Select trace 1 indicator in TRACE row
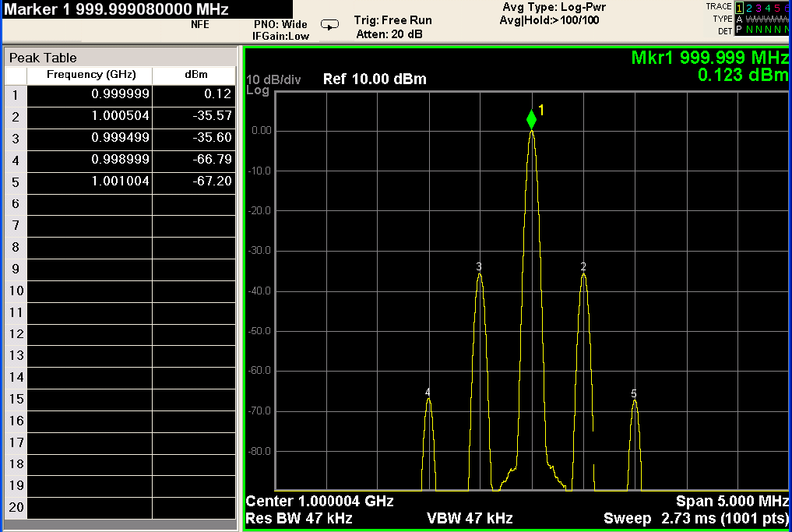The image size is (792, 532). point(739,7)
